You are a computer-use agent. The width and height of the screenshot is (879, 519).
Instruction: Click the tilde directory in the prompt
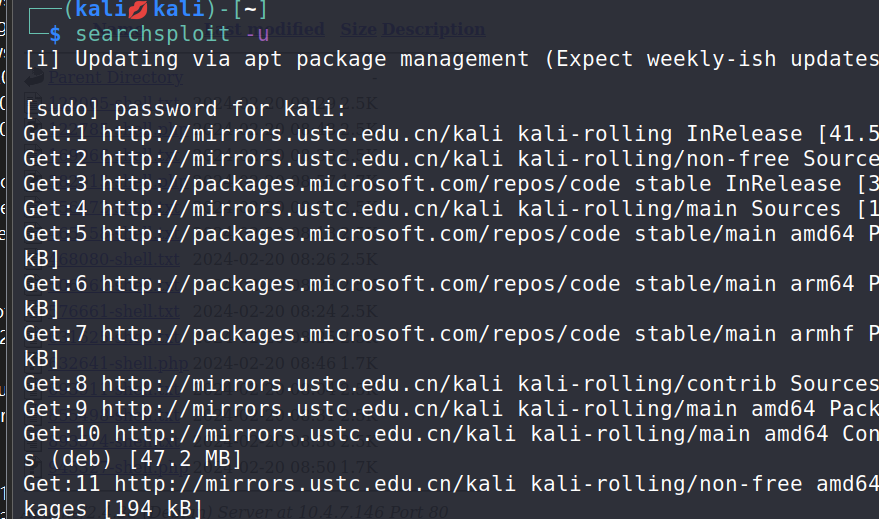tap(248, 10)
